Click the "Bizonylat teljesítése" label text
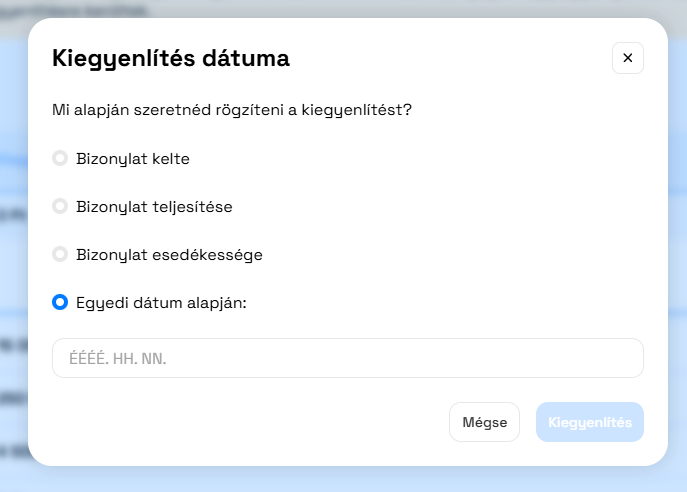 [154, 206]
